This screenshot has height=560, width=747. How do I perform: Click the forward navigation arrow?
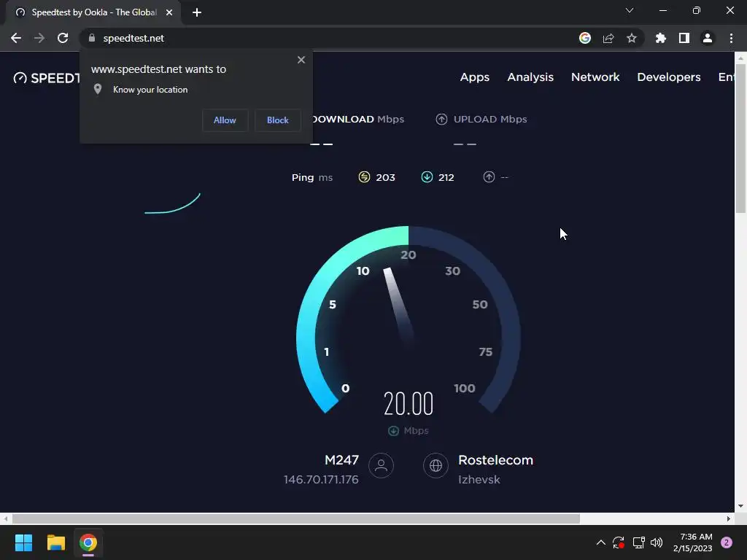[x=39, y=38]
